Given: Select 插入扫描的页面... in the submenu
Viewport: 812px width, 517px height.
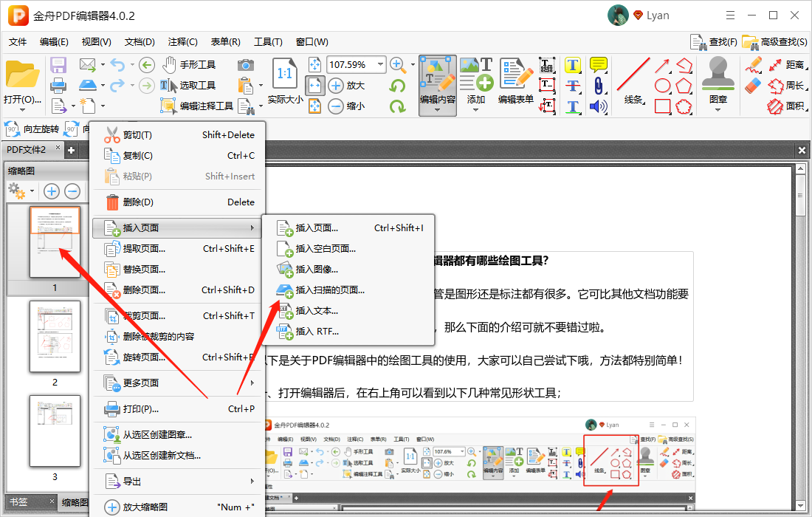Looking at the screenshot, I should 348,290.
